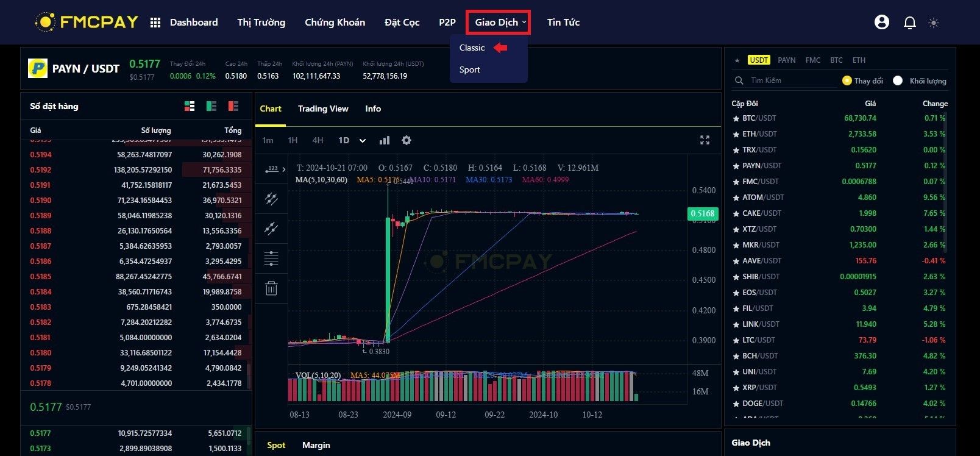This screenshot has width=980, height=456.
Task: Delete drawings with the trash icon
Action: 271,288
